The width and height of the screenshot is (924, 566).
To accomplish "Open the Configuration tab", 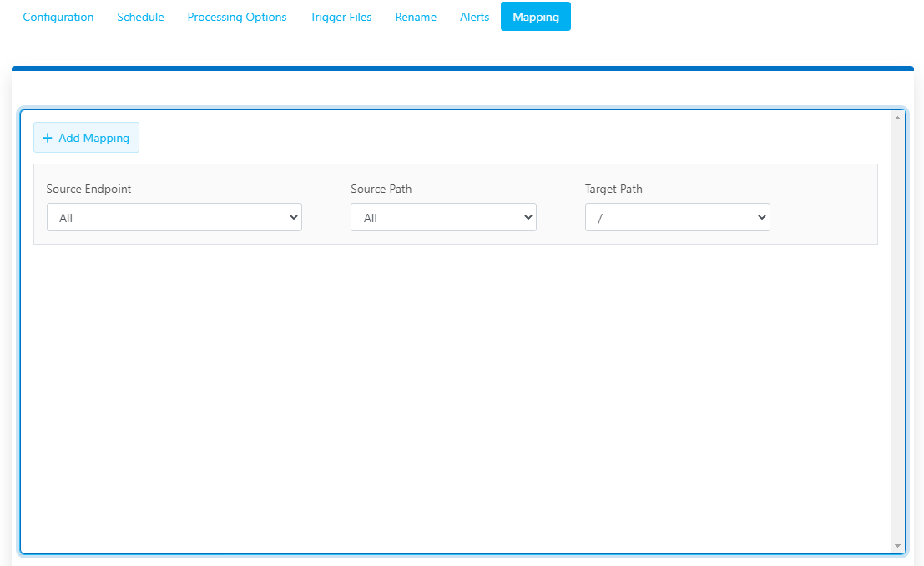I will pyautogui.click(x=58, y=17).
